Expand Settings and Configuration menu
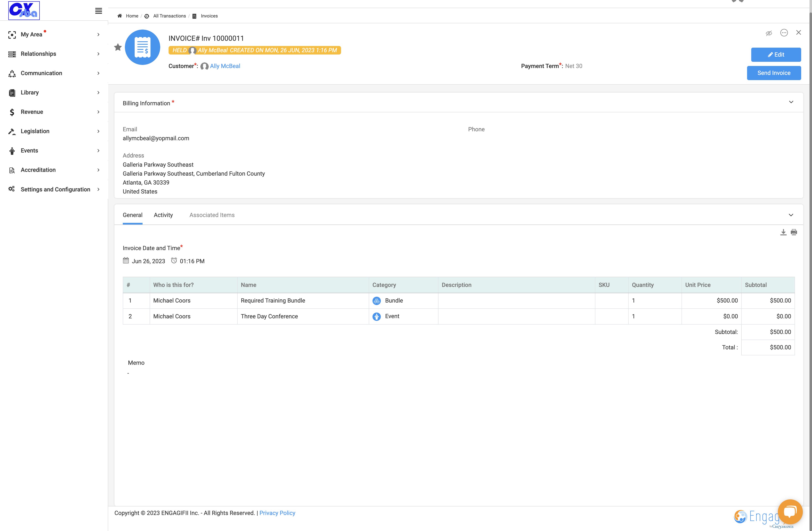This screenshot has height=531, width=812. (54, 189)
